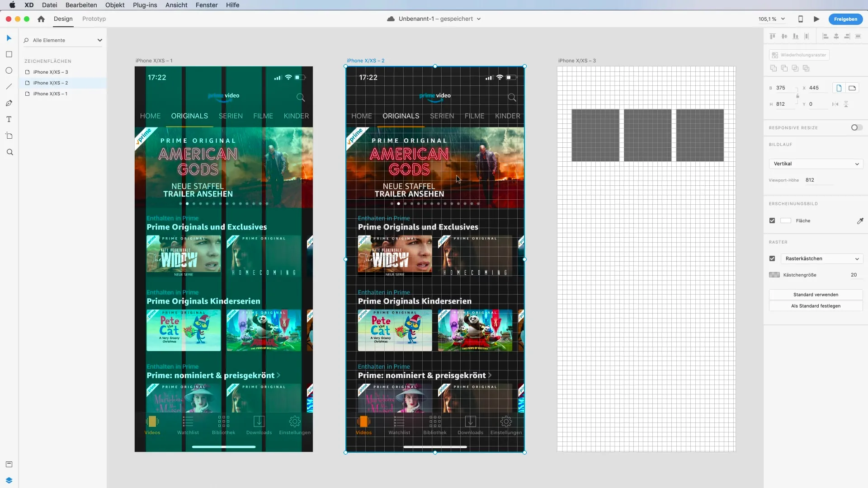The image size is (868, 488).
Task: Align selection to right edge
Action: (x=847, y=36)
